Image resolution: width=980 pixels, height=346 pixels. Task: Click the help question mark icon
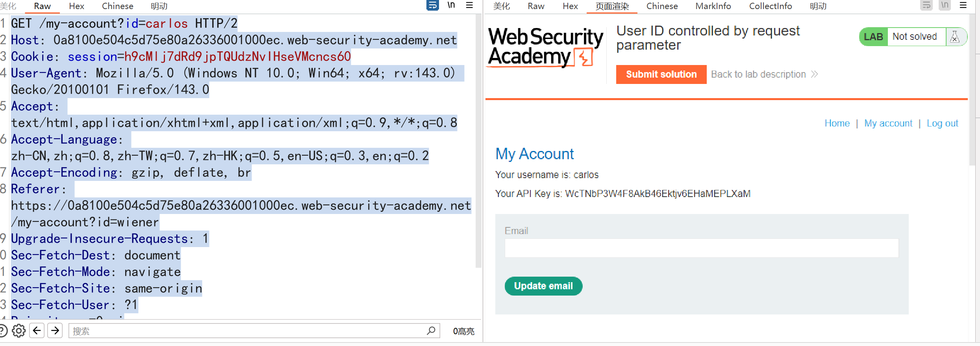(x=3, y=331)
